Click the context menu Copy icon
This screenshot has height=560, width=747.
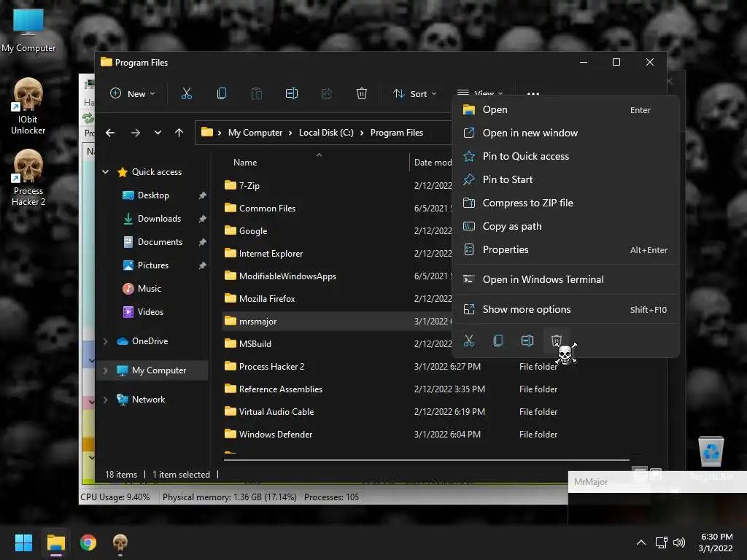coord(498,341)
